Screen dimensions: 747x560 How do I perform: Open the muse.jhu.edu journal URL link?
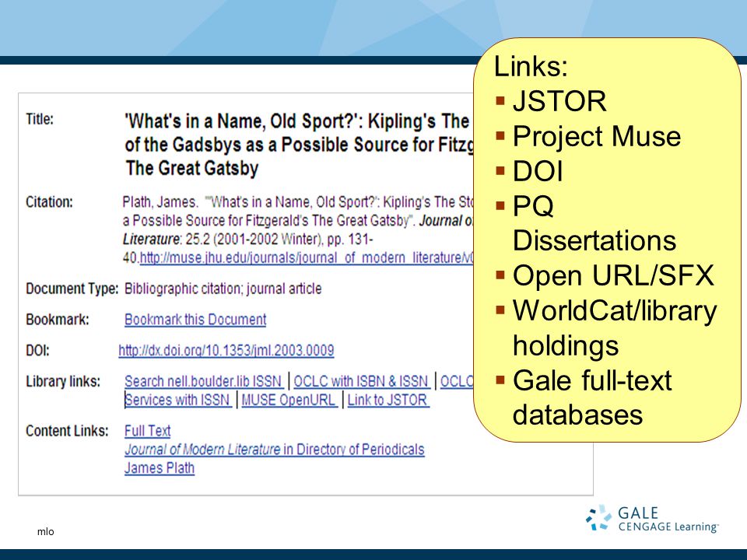307,257
